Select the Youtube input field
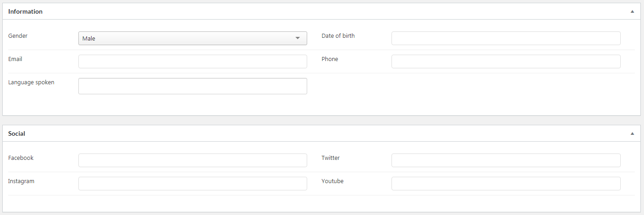This screenshot has width=644, height=215. point(506,184)
